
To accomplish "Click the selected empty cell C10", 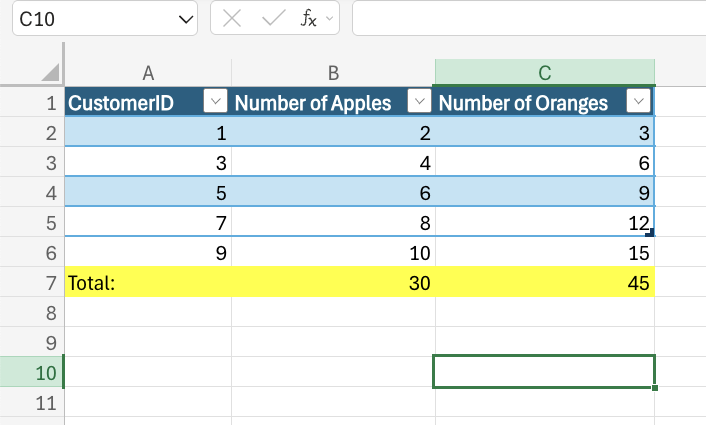I will 544,371.
